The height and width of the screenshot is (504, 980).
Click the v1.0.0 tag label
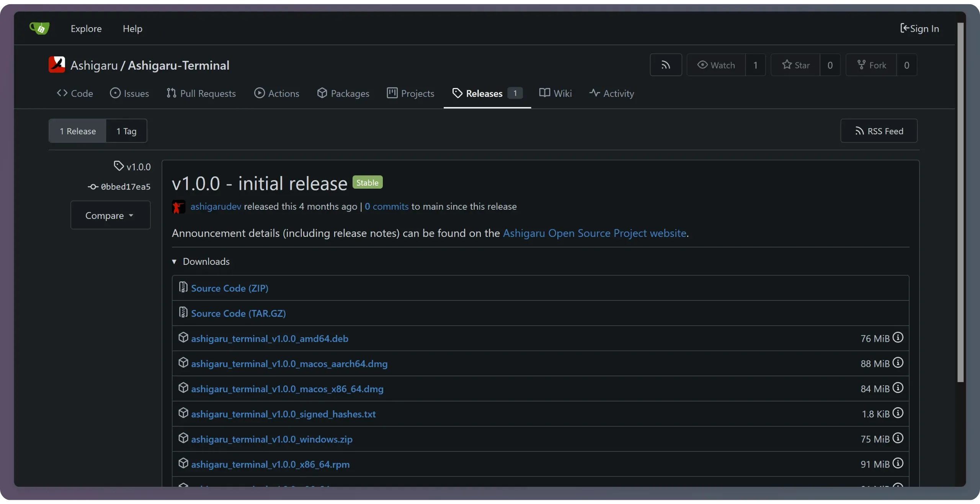point(138,167)
